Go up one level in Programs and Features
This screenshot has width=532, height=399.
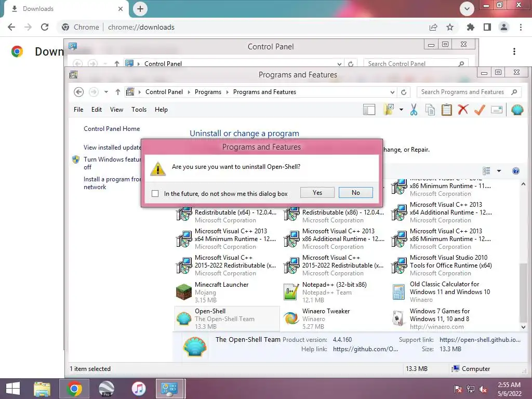pyautogui.click(x=118, y=92)
